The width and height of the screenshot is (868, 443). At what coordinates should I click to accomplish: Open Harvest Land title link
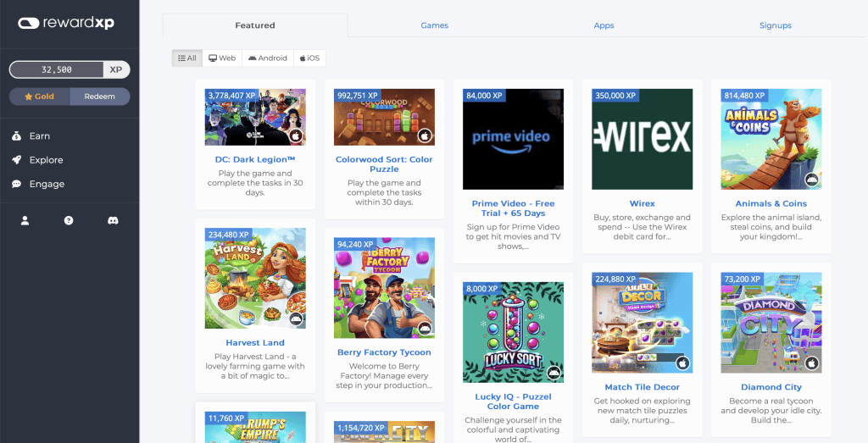(x=255, y=343)
